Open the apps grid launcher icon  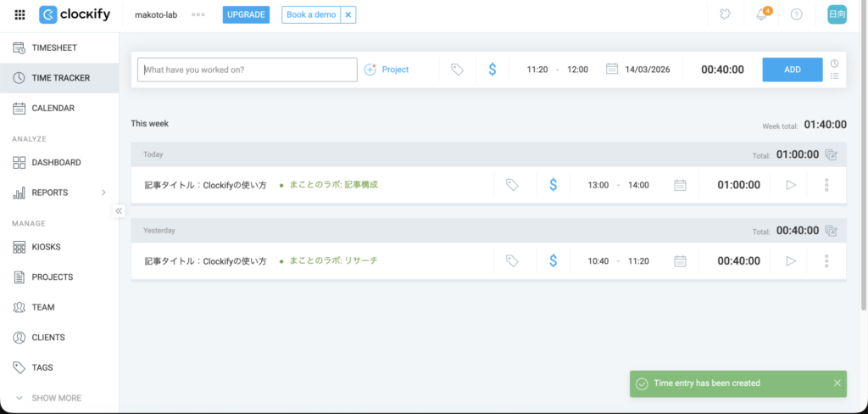19,14
